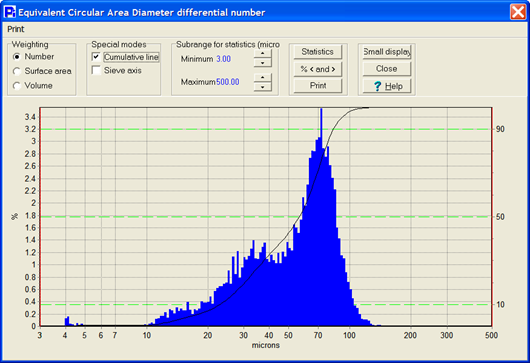Image resolution: width=530 pixels, height=363 pixels.
Task: Decrease Maximum subrange with down arrow
Action: point(262,87)
